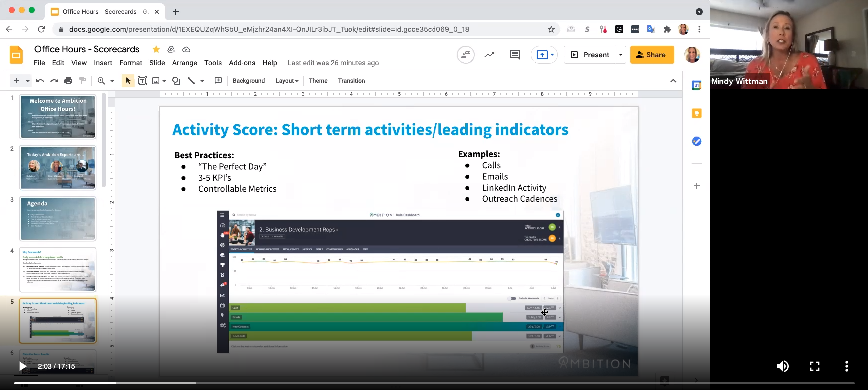The height and width of the screenshot is (390, 868).
Task: Click the zoom magnifier tool
Action: tap(101, 81)
